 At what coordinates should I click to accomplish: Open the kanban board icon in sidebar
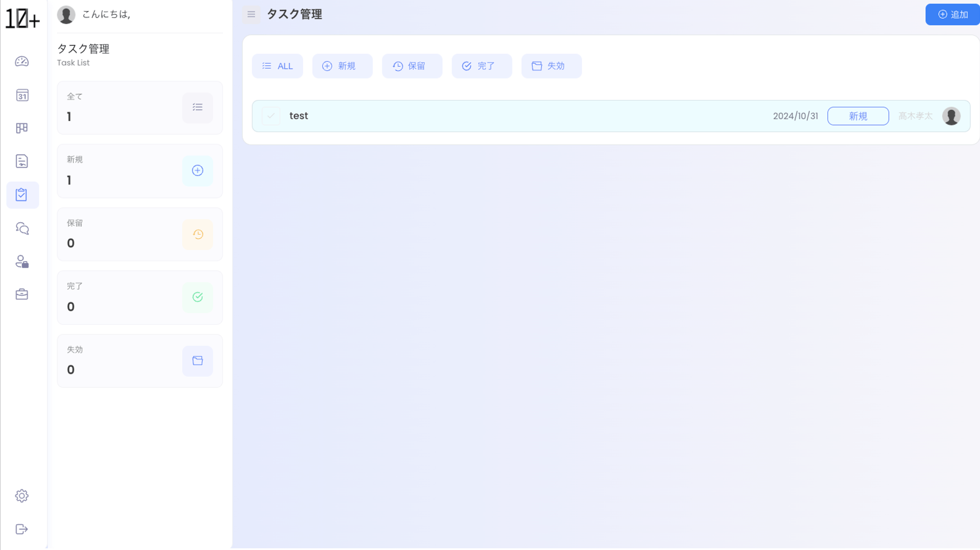(x=22, y=128)
